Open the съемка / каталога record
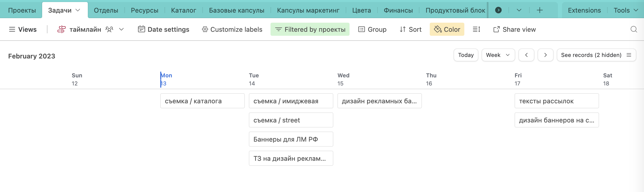The height and width of the screenshot is (192, 644). click(202, 101)
